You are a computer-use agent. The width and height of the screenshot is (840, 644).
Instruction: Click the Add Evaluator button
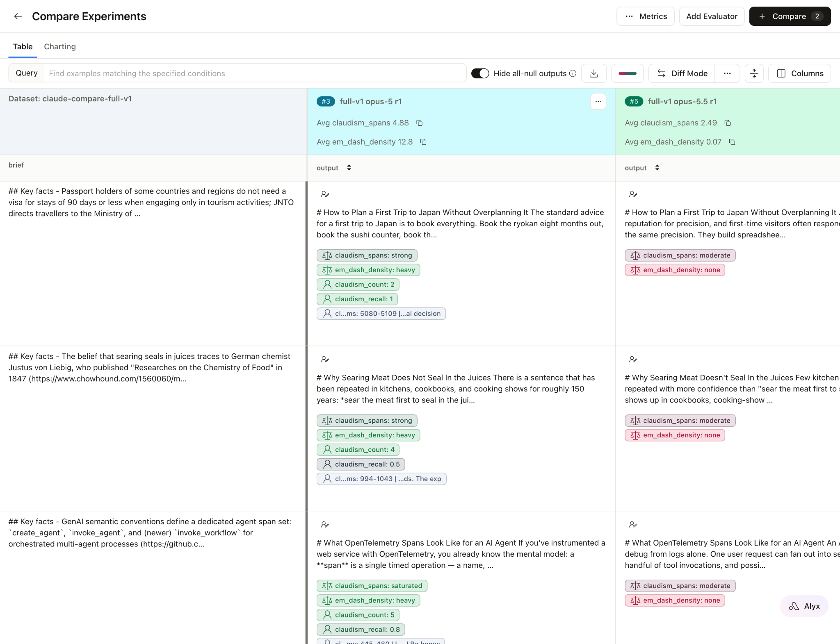[712, 16]
